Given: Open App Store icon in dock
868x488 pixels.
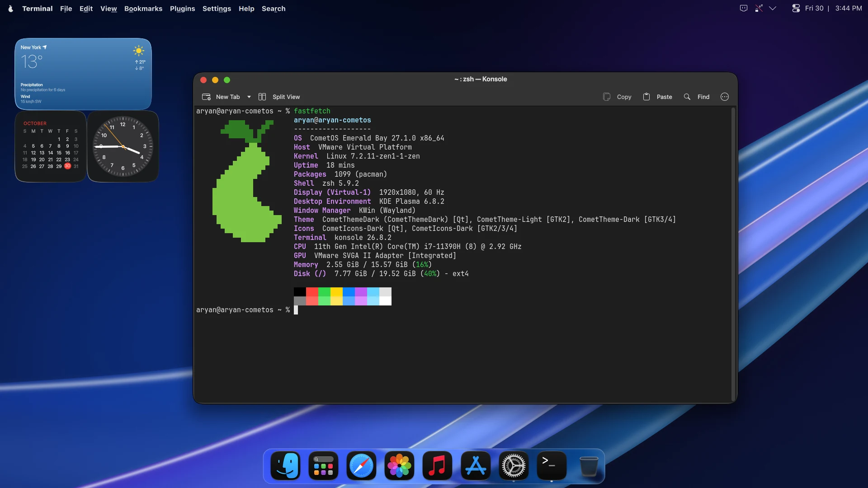Looking at the screenshot, I should (476, 466).
